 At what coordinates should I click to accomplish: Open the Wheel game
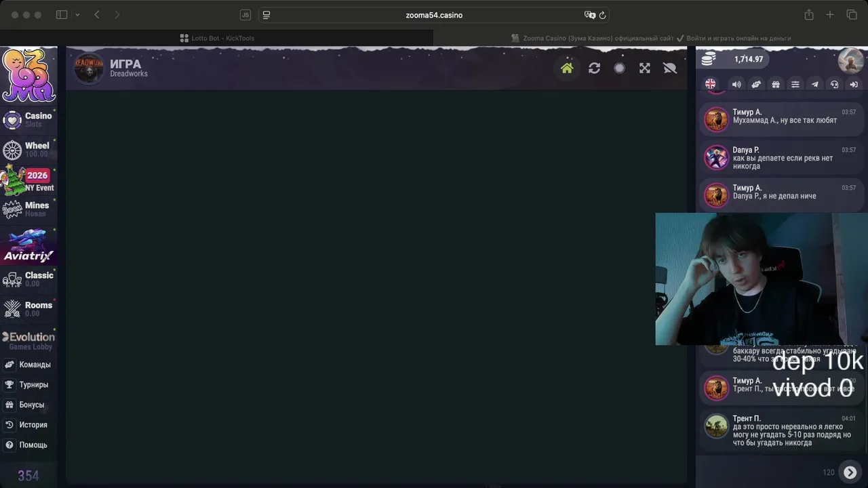(28, 149)
